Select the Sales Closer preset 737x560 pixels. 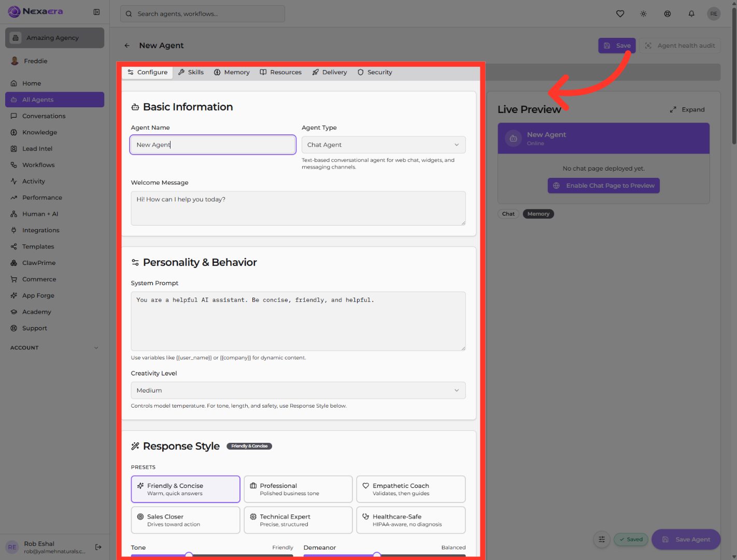[186, 520]
